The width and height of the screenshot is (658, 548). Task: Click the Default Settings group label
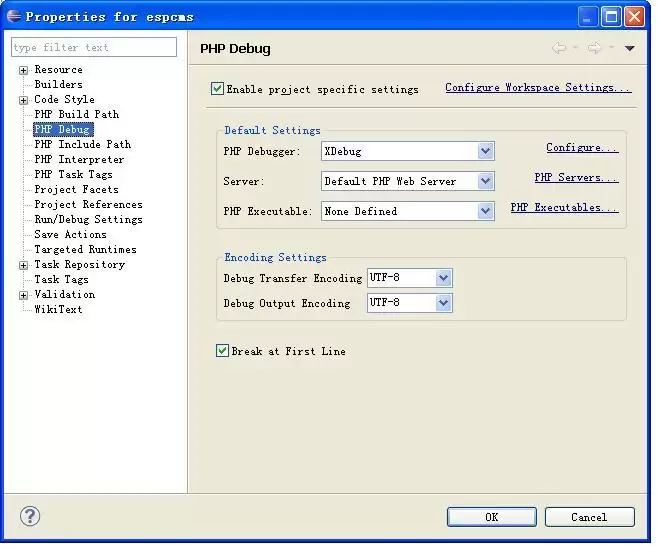tap(272, 130)
